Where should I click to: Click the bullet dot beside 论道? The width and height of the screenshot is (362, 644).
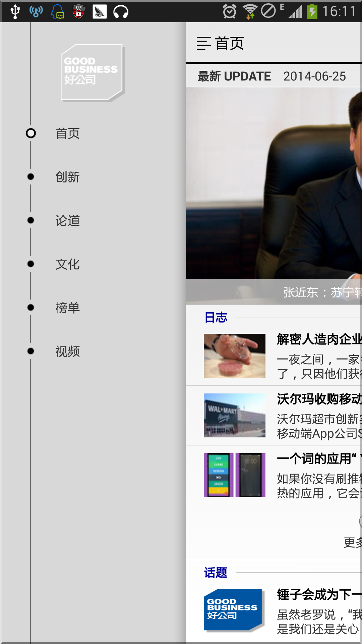coord(31,220)
